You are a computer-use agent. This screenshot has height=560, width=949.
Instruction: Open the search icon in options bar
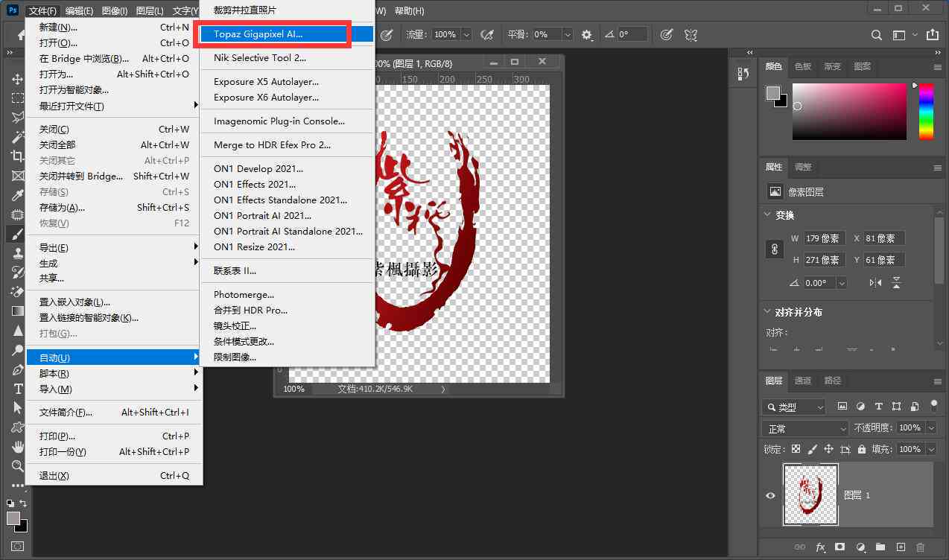tap(877, 34)
